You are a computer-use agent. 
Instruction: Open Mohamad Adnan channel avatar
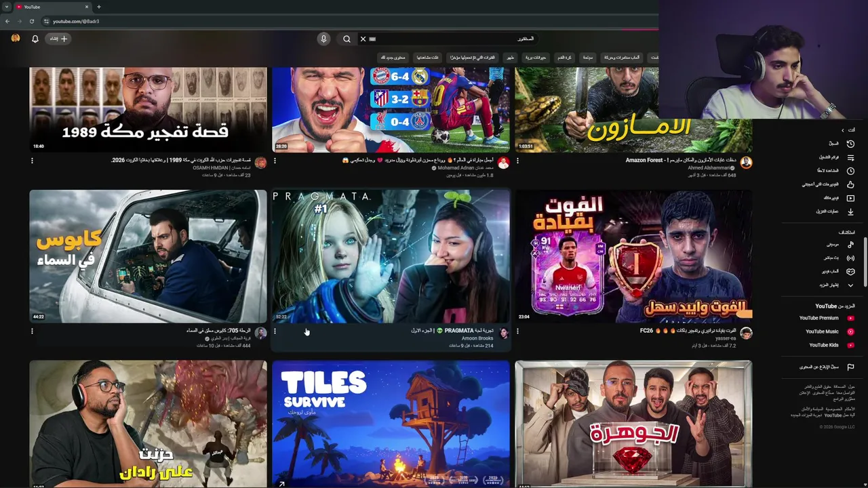503,163
